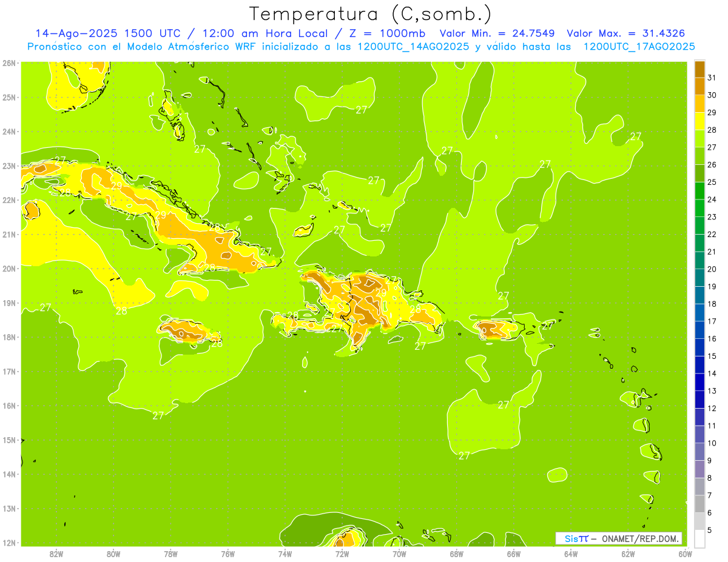Image resolution: width=728 pixels, height=562 pixels.
Task: Click longitude axis label 64W
Action: pos(571,554)
